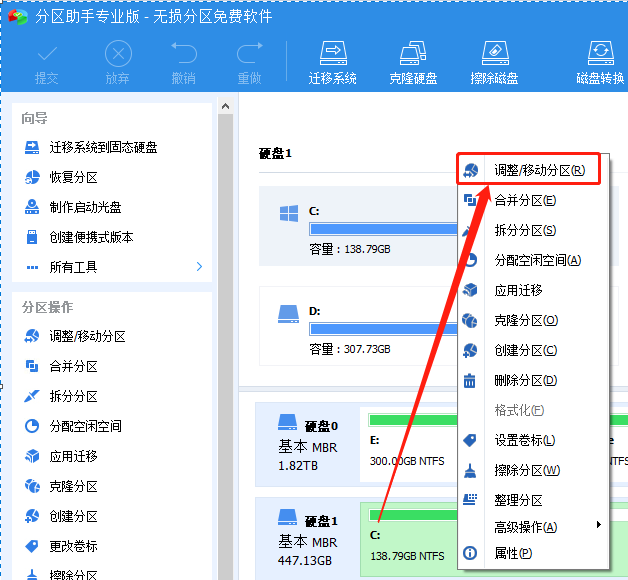The image size is (628, 580).
Task: Click the 撤销 undo toolbar button
Action: [x=184, y=63]
